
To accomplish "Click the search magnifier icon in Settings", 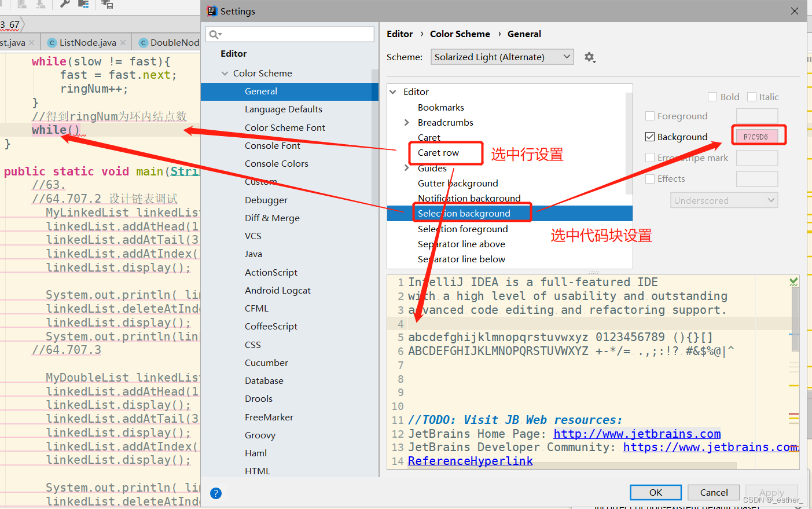I will tap(215, 34).
